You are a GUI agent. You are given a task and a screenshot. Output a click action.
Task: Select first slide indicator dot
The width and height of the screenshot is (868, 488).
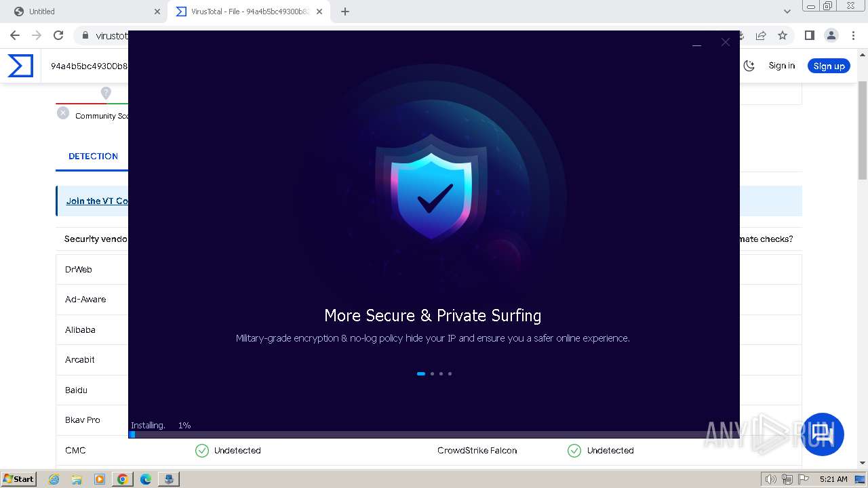(x=421, y=373)
